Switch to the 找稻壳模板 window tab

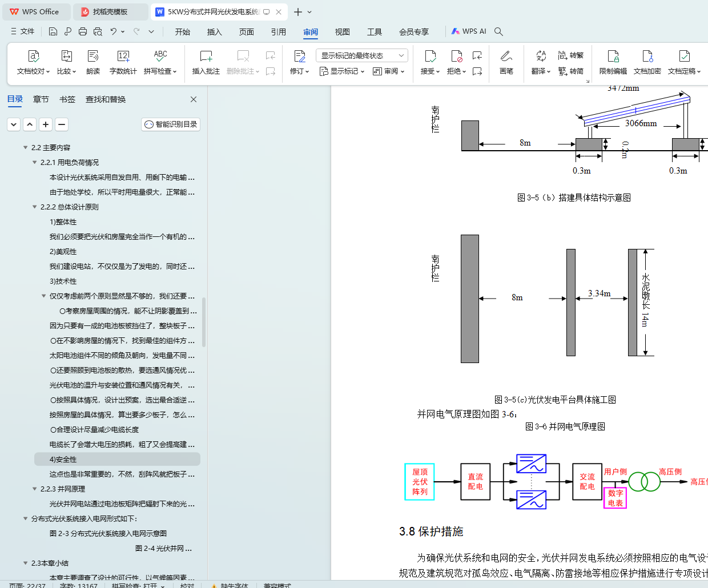(111, 11)
